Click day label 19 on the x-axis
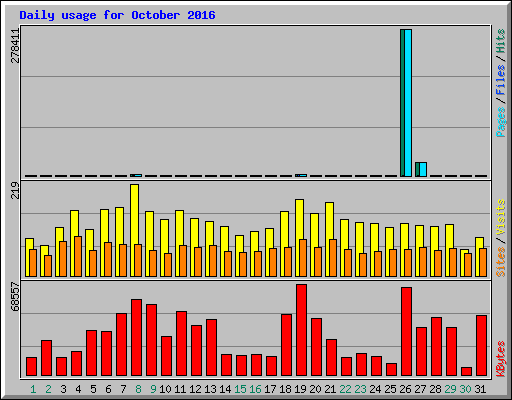The image size is (512, 400). tap(300, 389)
